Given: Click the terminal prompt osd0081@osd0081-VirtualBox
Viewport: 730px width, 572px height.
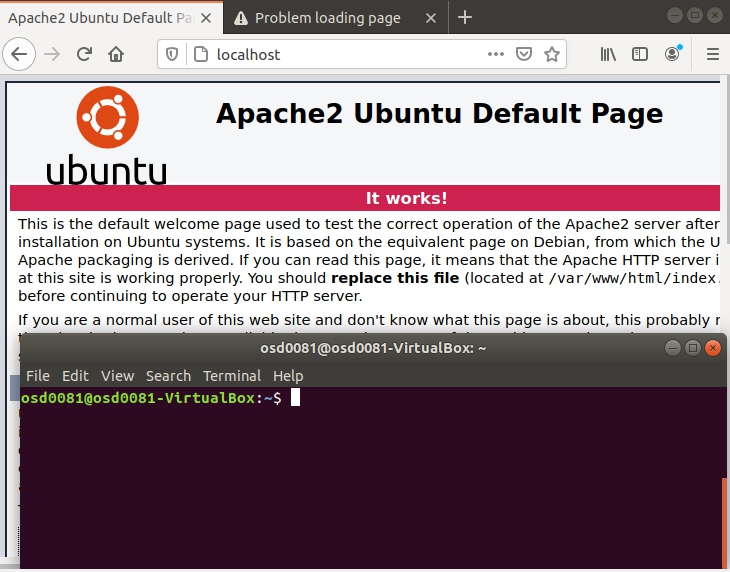Looking at the screenshot, I should [138, 398].
